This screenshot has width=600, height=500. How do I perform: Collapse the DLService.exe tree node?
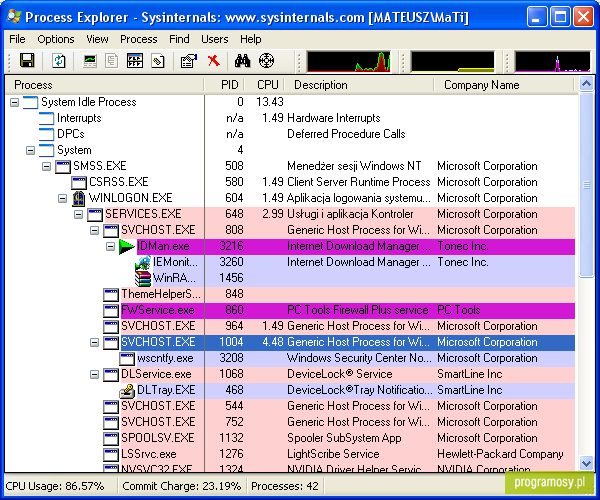(95, 375)
